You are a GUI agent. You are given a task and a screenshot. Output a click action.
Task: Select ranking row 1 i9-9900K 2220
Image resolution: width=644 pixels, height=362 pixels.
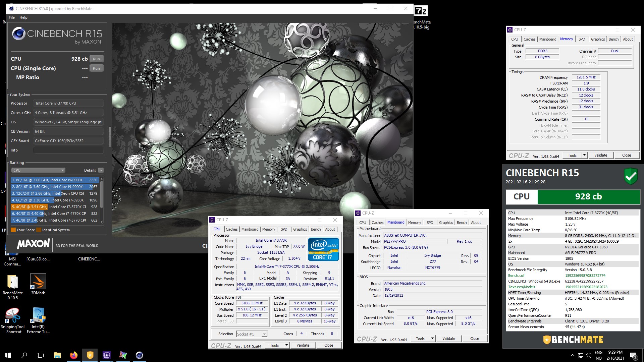[55, 180]
